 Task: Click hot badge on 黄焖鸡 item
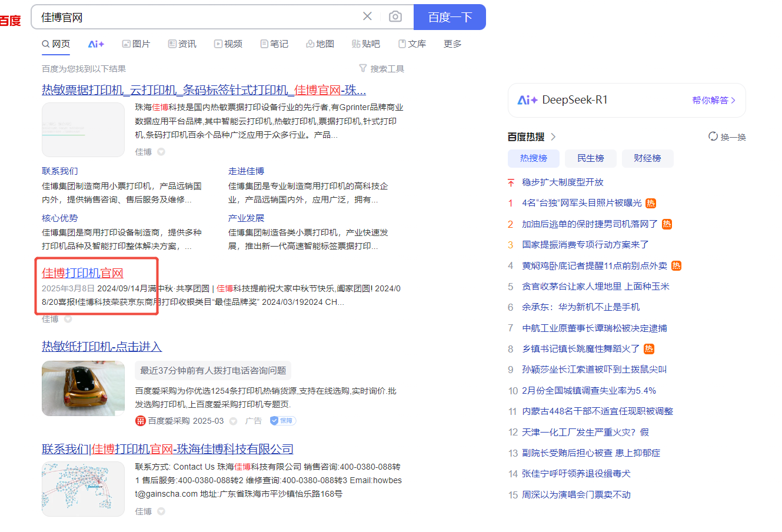676,265
